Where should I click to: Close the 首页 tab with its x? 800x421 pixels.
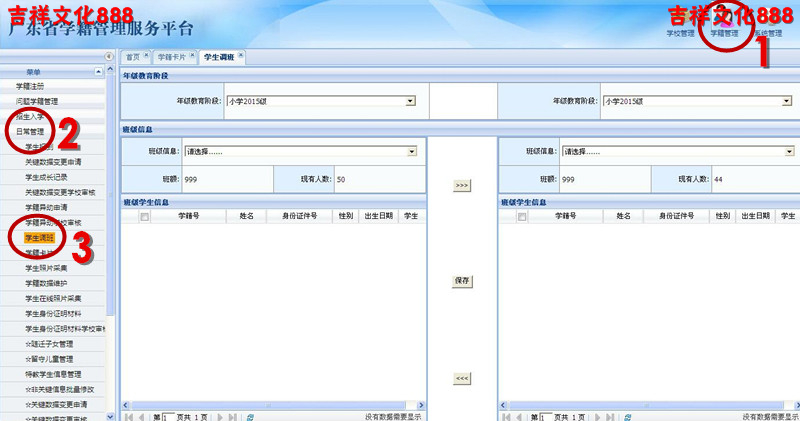(x=146, y=55)
